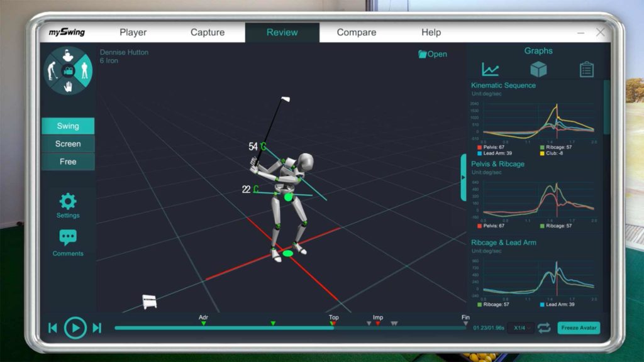Viewport: 644px width, 362px height.
Task: Select the top-down view in the camera wheel
Action: (x=68, y=56)
